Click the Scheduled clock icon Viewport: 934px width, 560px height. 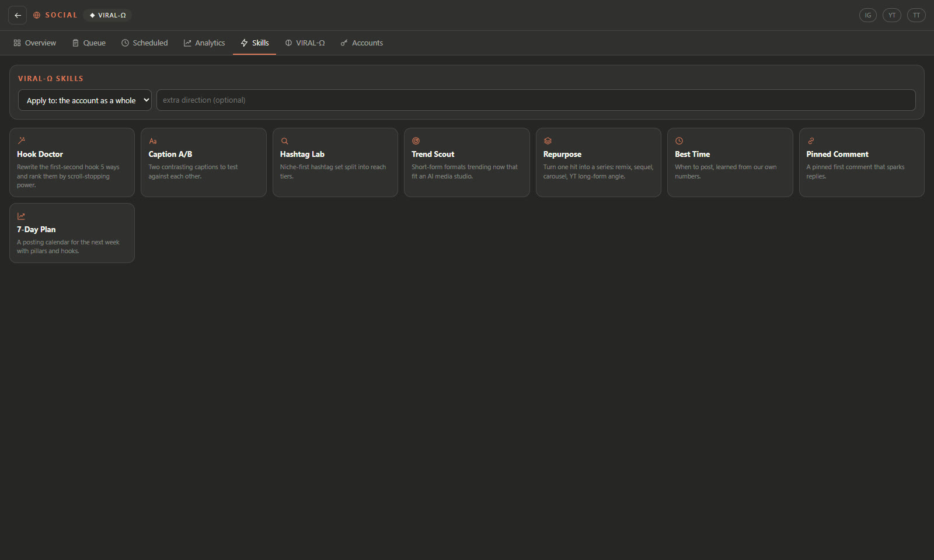pos(125,43)
